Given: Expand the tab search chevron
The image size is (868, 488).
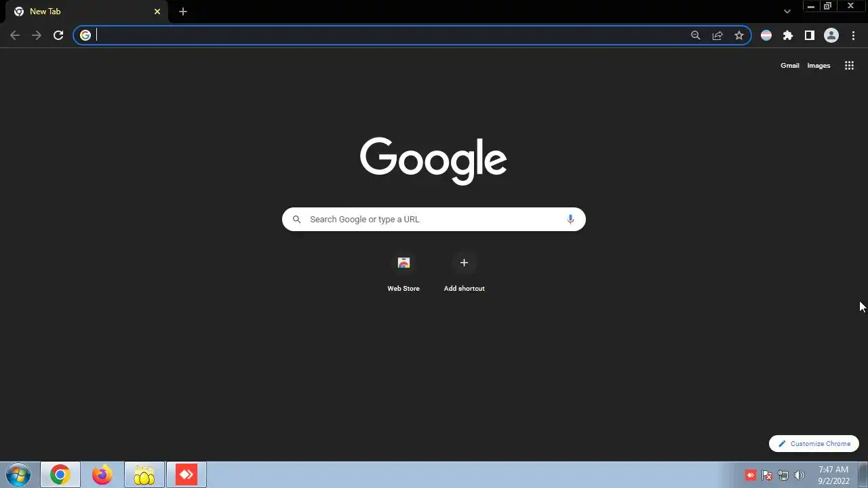Looking at the screenshot, I should (787, 12).
